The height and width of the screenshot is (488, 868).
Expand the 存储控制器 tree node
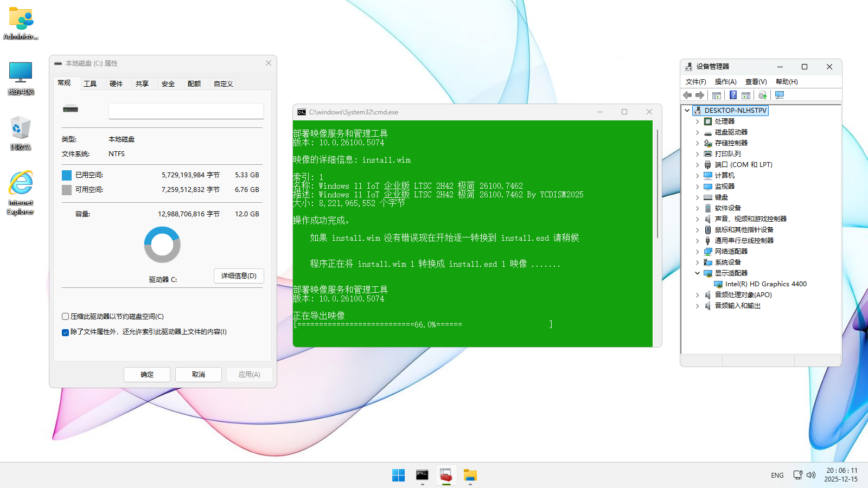click(x=697, y=143)
